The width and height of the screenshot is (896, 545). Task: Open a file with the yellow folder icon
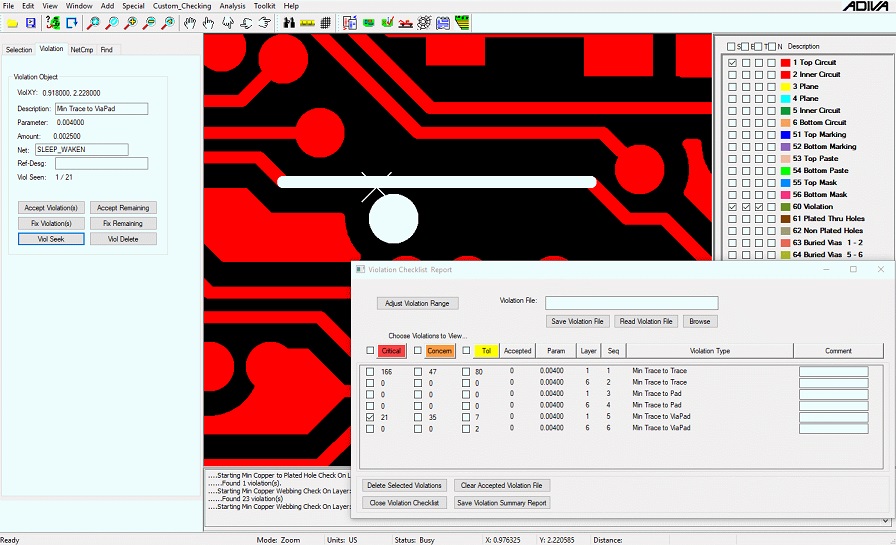pyautogui.click(x=13, y=23)
